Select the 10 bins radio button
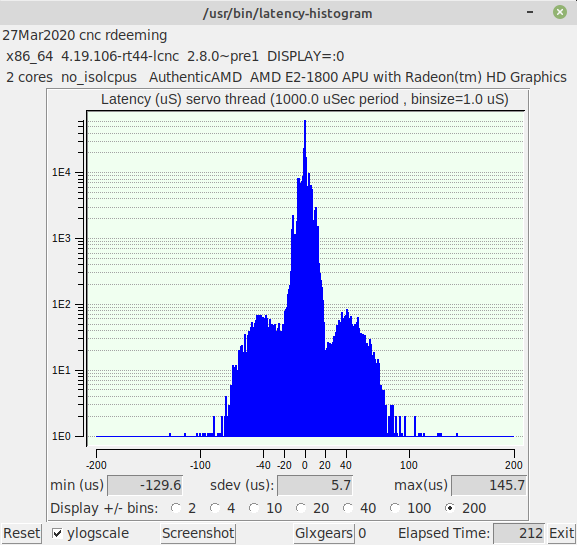 pyautogui.click(x=254, y=508)
